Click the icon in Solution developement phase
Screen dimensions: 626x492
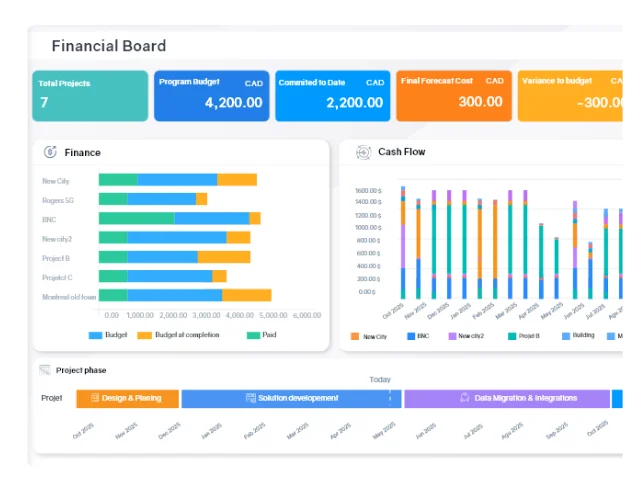coord(250,398)
